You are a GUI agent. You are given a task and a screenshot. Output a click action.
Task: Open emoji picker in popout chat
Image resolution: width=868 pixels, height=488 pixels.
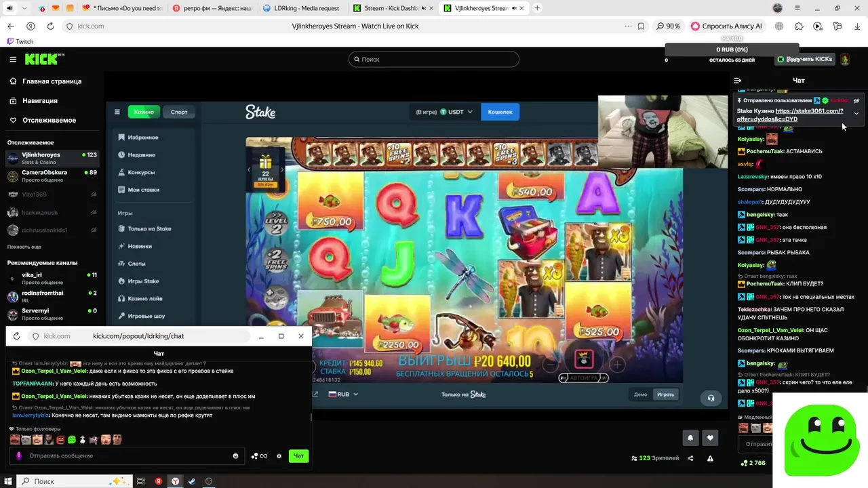(235, 456)
